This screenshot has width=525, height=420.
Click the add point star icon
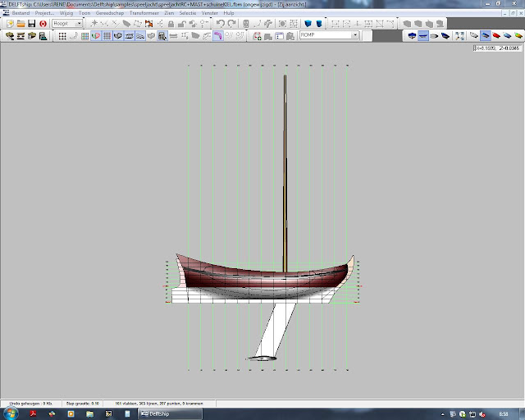(94, 24)
